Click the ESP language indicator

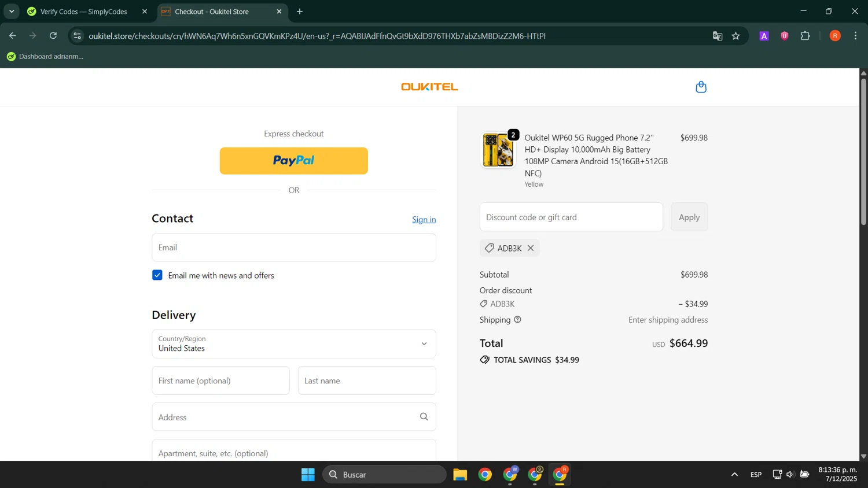(756, 475)
